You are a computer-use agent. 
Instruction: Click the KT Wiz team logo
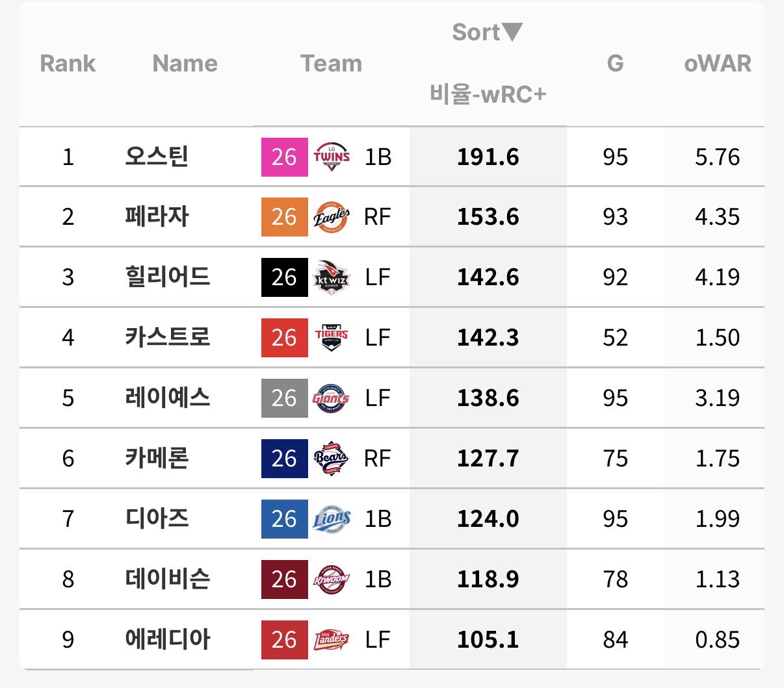[332, 277]
